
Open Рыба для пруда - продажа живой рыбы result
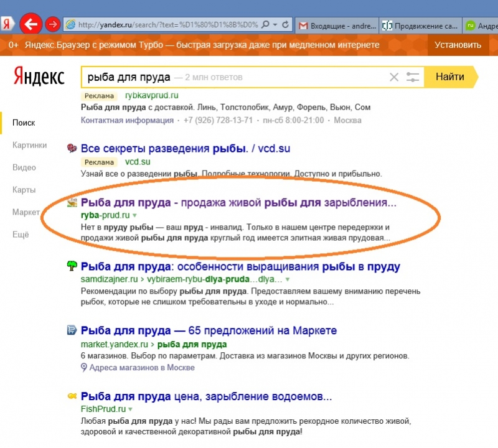[x=238, y=202]
